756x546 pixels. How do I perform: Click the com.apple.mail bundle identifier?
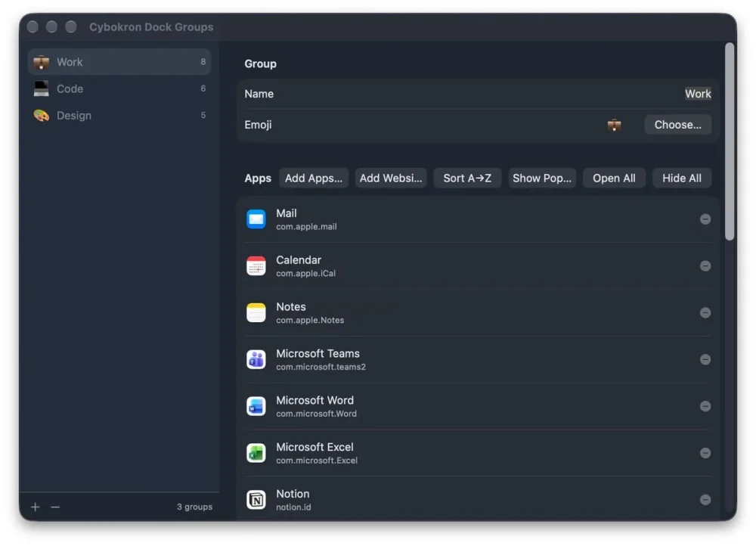(x=306, y=227)
